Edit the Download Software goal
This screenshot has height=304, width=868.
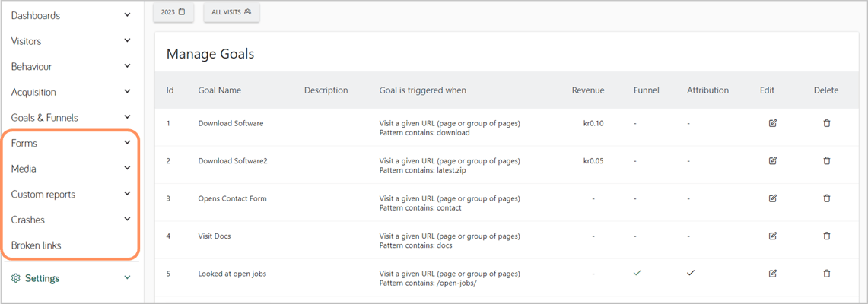coord(773,123)
